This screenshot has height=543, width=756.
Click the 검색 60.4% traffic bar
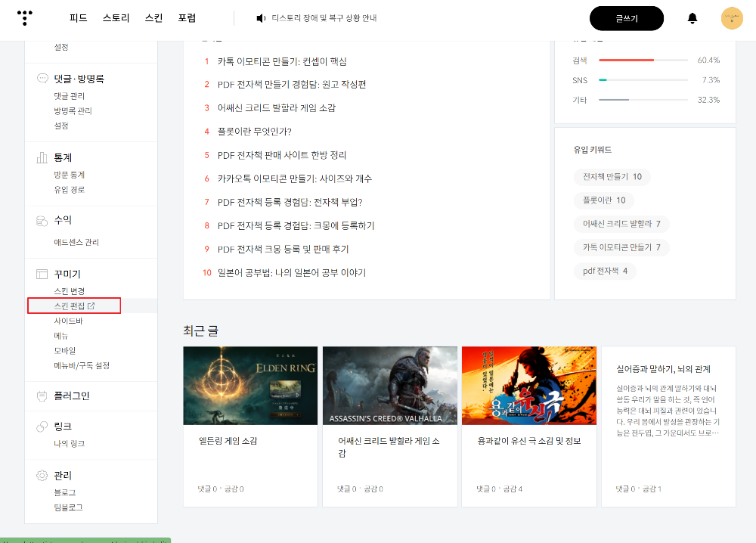[643, 61]
